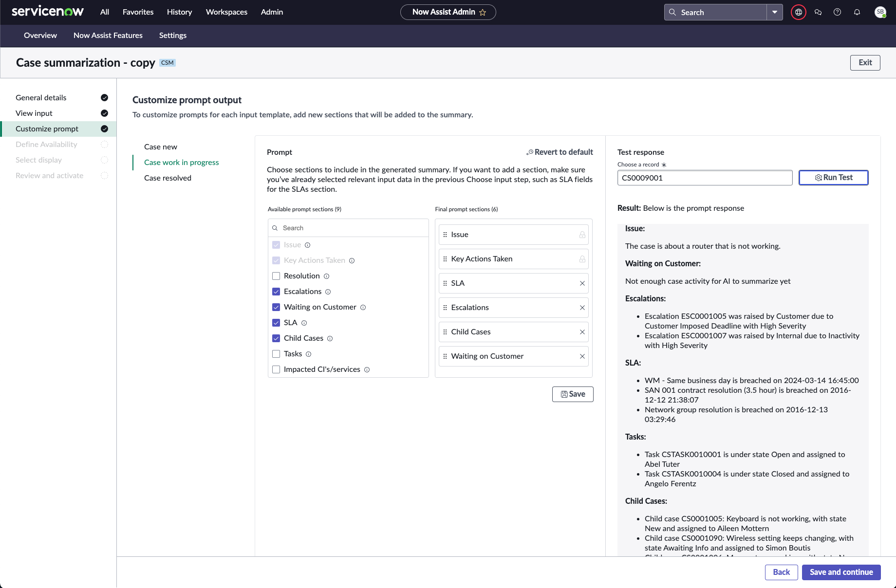Switch to the Now Assist Features tab
This screenshot has height=588, width=896.
[108, 36]
